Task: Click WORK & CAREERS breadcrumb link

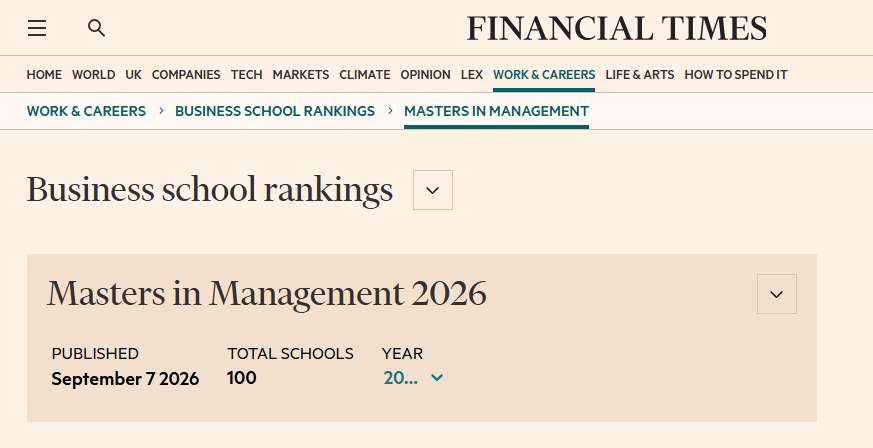Action: pos(86,111)
